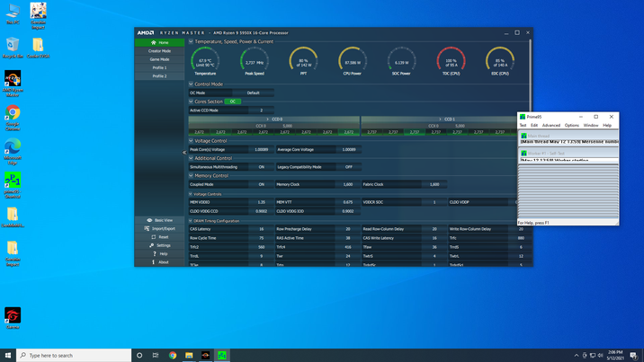The height and width of the screenshot is (362, 644).
Task: Click the OC Mode Default value
Action: point(253,93)
